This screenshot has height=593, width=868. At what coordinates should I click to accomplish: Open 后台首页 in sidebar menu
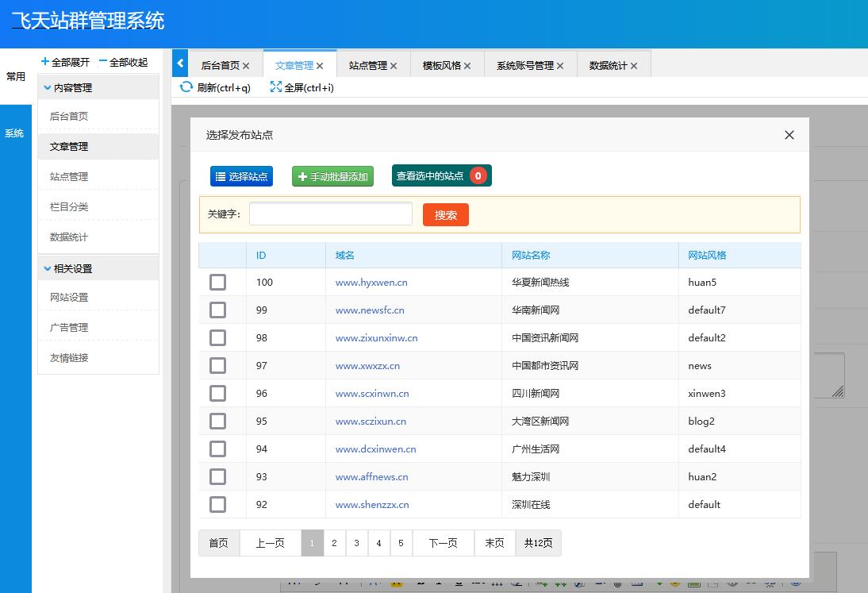[98, 116]
